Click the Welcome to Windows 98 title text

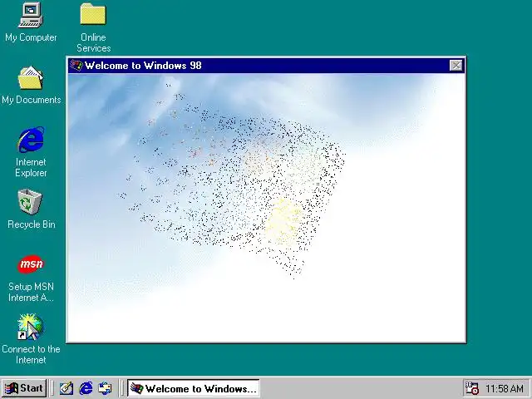[x=143, y=65]
